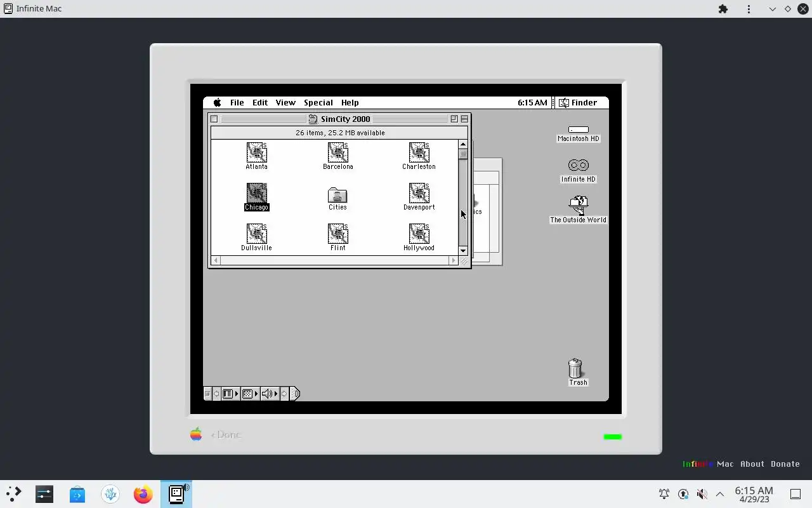Select the Davenport city file
The image size is (812, 508).
point(419,193)
